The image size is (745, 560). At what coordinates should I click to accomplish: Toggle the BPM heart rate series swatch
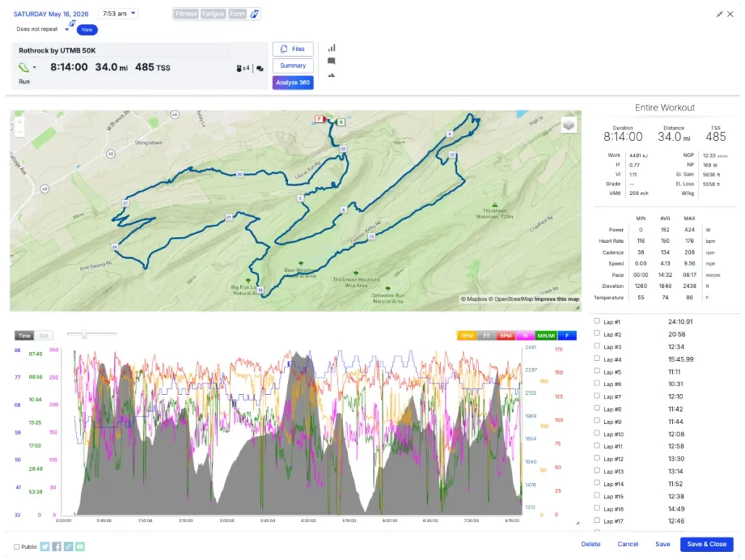coord(506,336)
